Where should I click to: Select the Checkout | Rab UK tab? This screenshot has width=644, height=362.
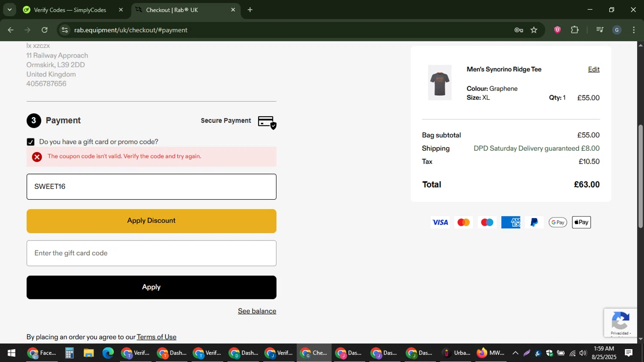pyautogui.click(x=185, y=10)
